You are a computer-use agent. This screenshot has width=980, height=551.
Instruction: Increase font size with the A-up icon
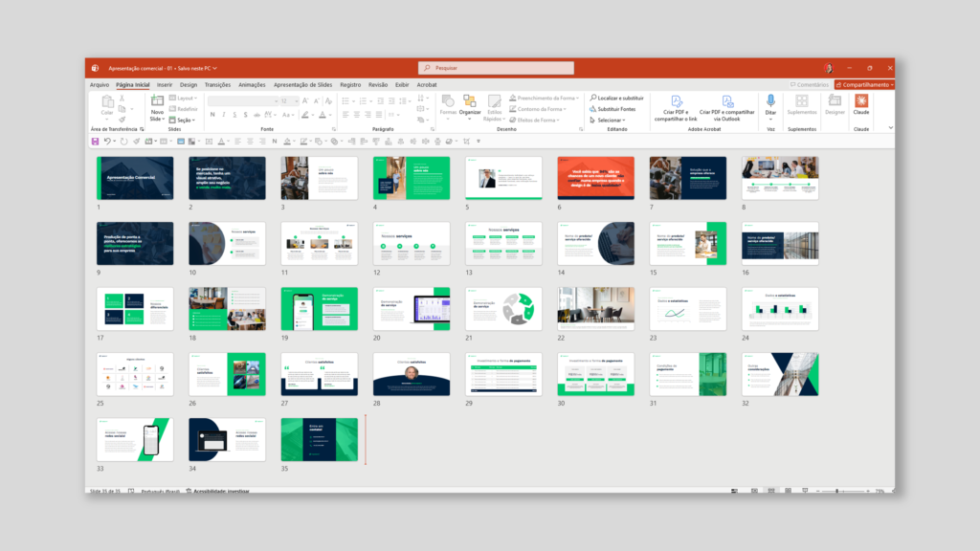pos(305,100)
